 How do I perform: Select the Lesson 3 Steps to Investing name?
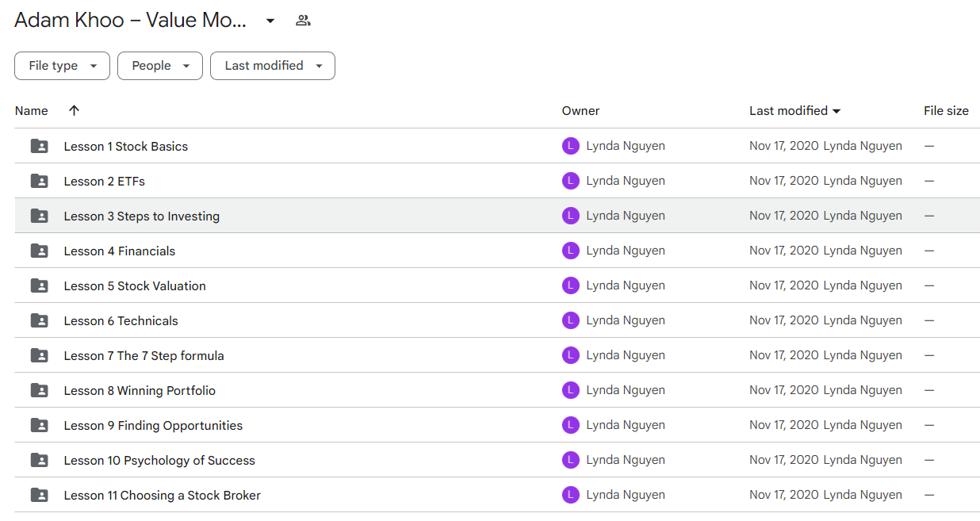coord(142,216)
